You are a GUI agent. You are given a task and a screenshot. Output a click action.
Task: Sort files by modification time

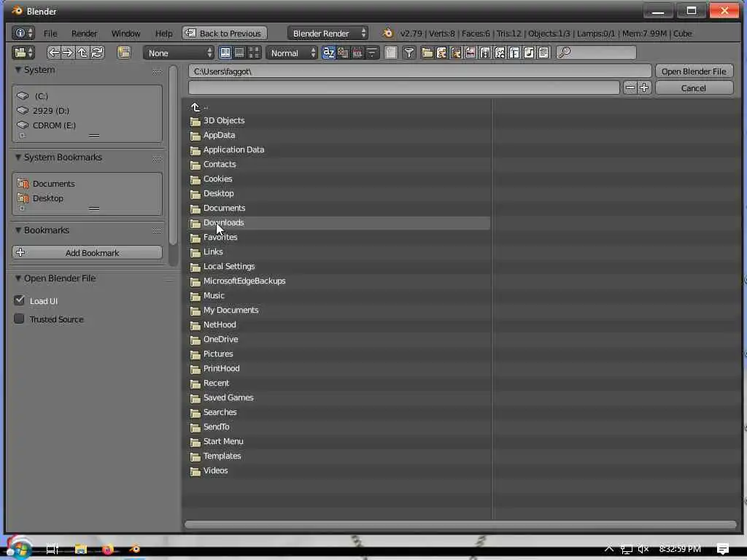point(357,52)
